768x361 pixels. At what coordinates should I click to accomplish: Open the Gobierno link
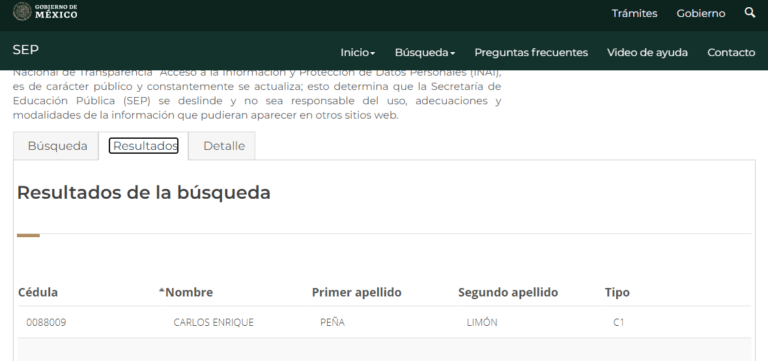[x=701, y=13]
